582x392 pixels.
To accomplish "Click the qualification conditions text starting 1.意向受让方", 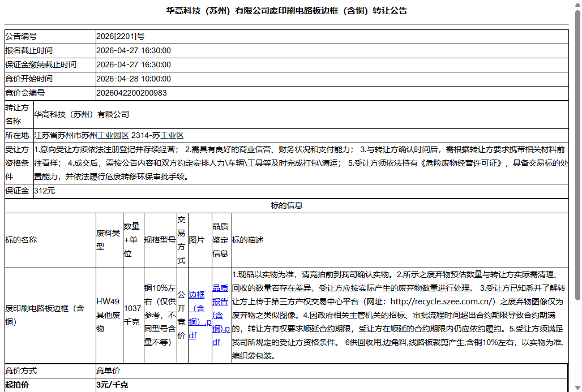I will point(301,163).
